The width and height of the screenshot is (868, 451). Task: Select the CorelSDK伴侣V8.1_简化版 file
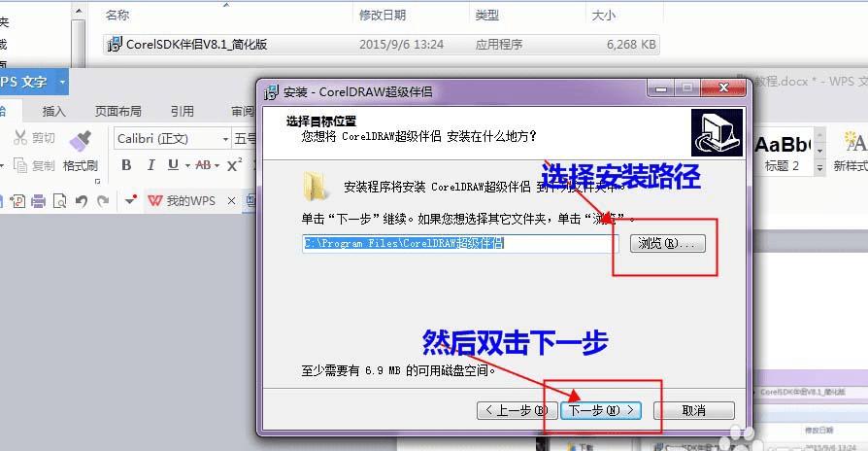pyautogui.click(x=382, y=45)
